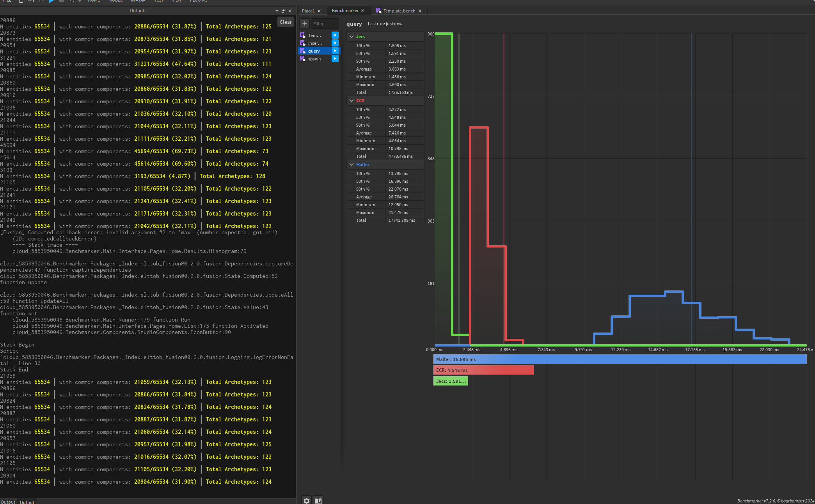Screen dimensions: 815x504
Task: Open the documentation book icon
Action: (x=318, y=500)
